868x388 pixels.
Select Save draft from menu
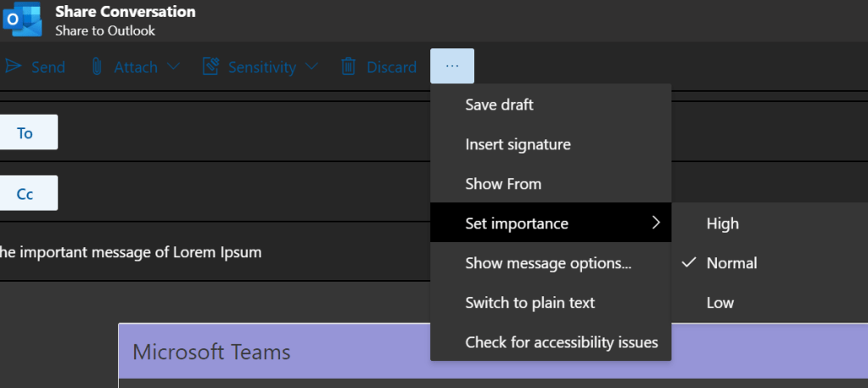[499, 104]
